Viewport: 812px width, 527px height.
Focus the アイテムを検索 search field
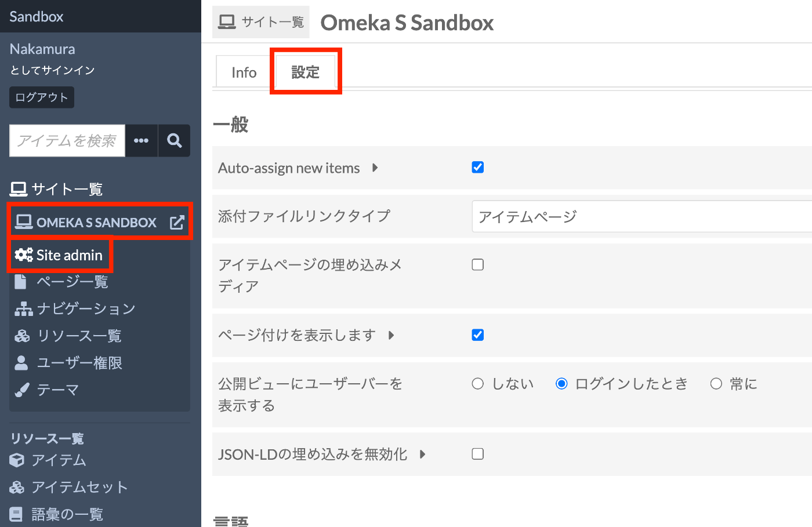[x=67, y=140]
